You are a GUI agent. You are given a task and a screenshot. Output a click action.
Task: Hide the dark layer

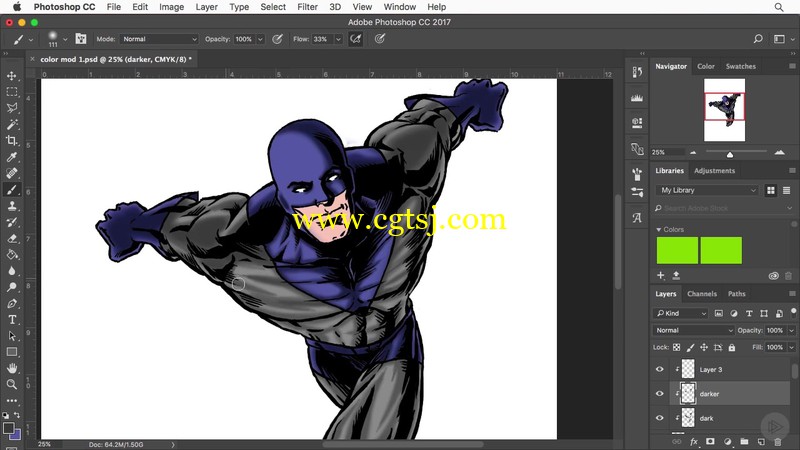pos(660,418)
